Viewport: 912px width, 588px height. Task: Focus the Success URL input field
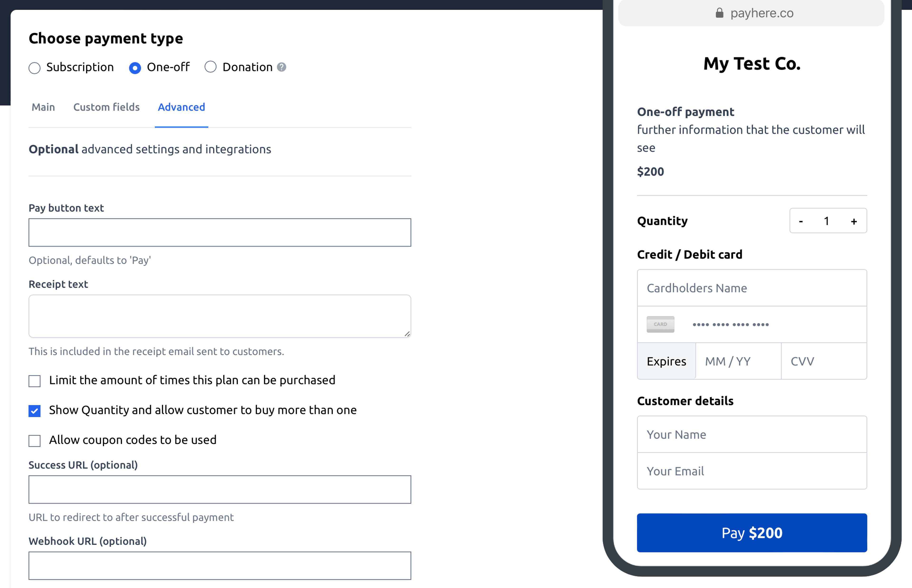[x=220, y=489]
